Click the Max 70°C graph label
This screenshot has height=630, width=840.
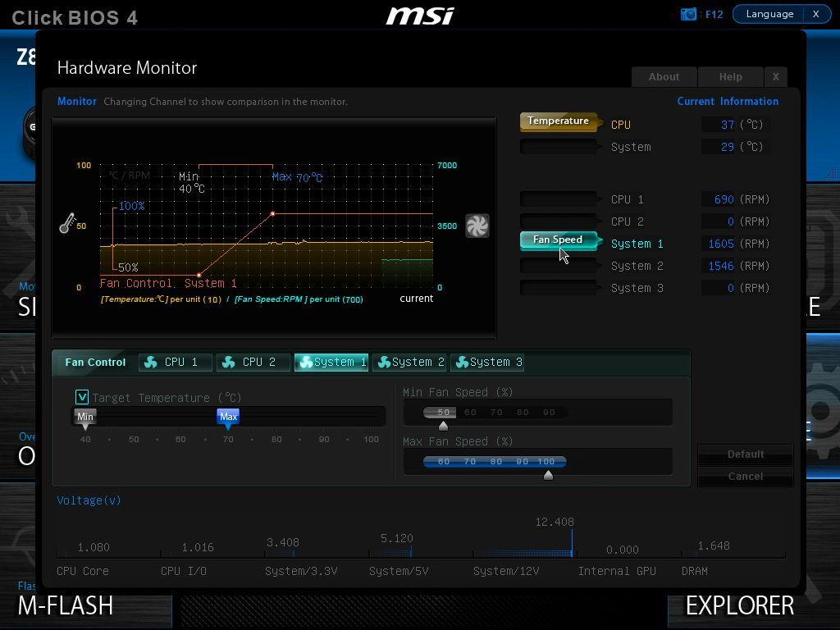coord(297,177)
